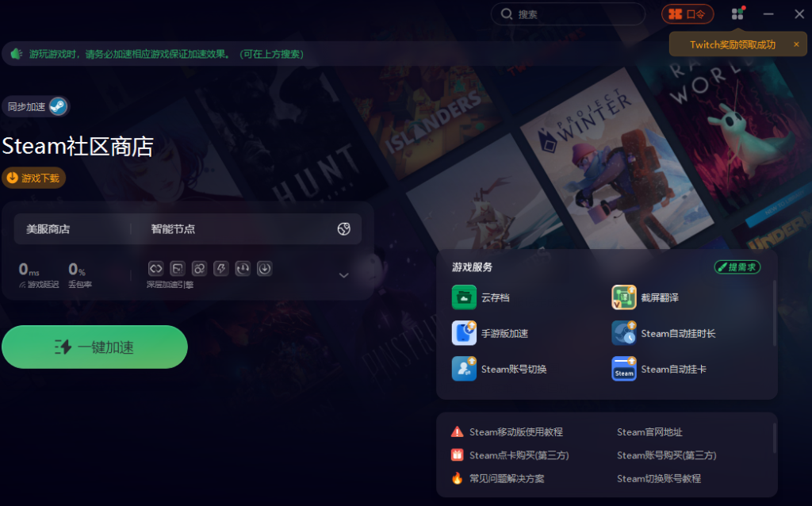Click the second acceleration engine icon
The height and width of the screenshot is (506, 812).
point(178,268)
